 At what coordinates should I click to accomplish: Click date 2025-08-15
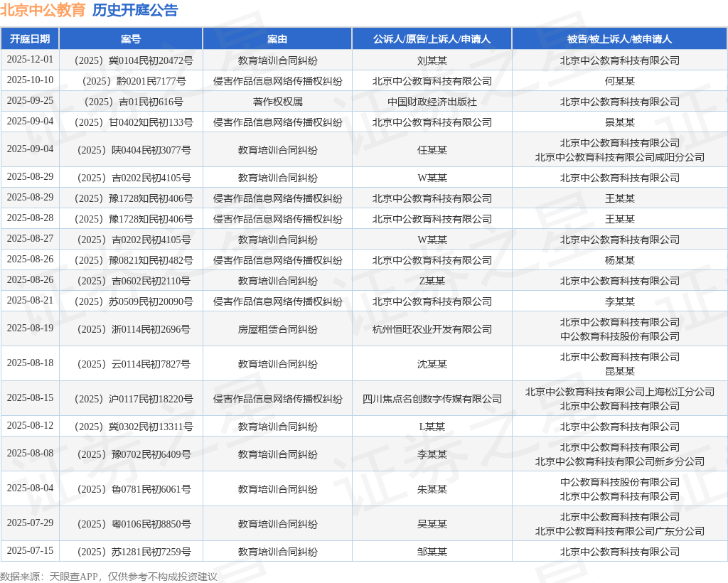(30, 397)
